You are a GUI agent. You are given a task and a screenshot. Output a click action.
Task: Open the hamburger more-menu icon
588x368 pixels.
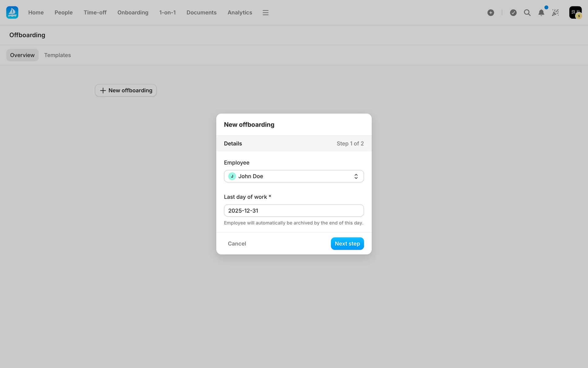[x=266, y=13]
